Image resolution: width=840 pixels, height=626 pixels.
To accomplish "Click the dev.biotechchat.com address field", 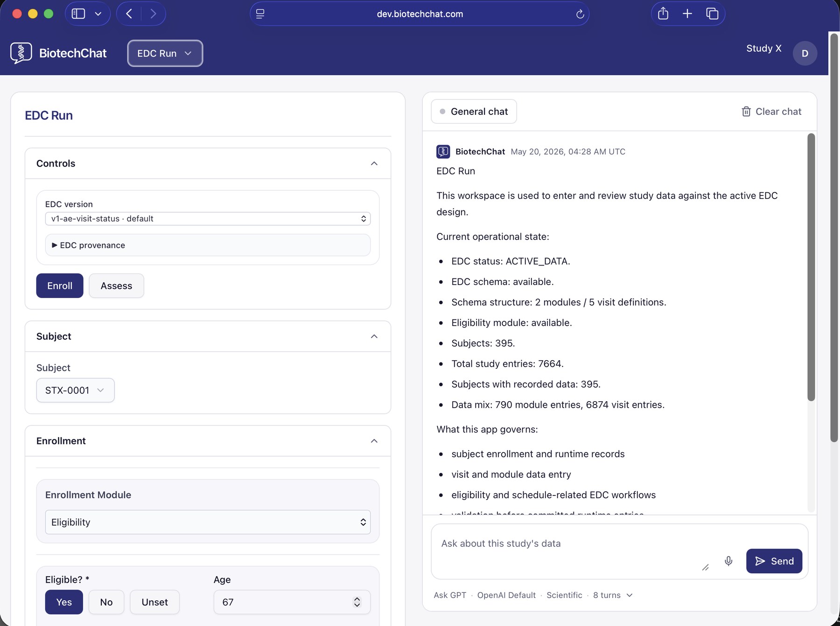I will pyautogui.click(x=420, y=14).
